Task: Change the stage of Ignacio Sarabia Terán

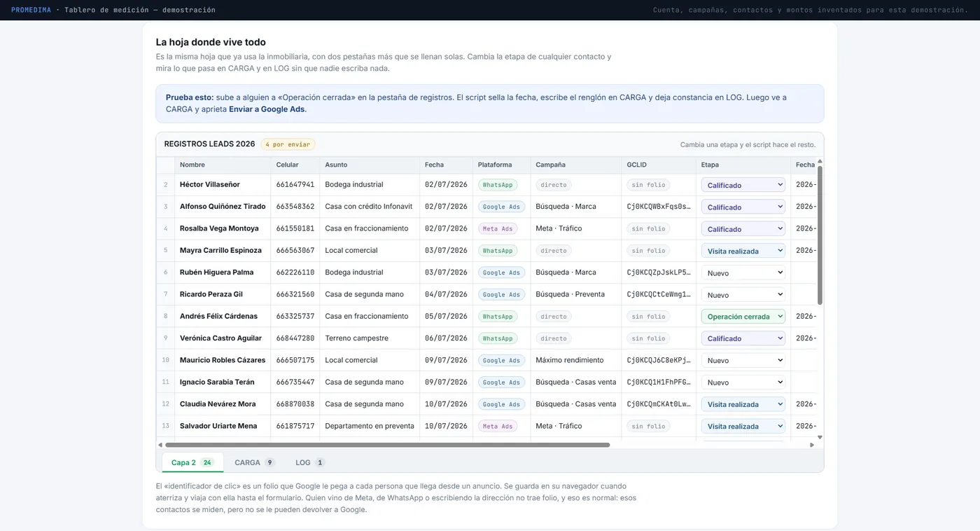Action: (743, 382)
